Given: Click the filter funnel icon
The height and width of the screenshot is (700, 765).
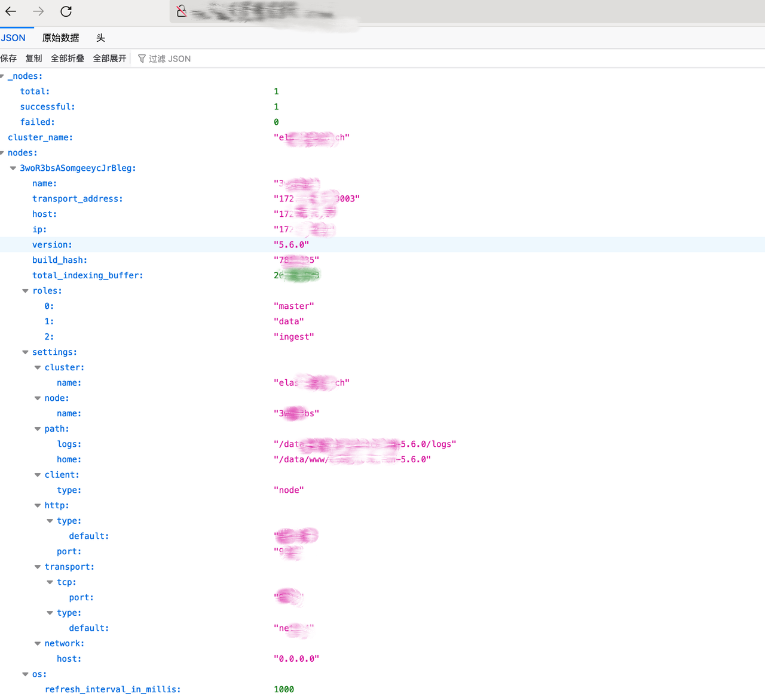Looking at the screenshot, I should pyautogui.click(x=142, y=59).
